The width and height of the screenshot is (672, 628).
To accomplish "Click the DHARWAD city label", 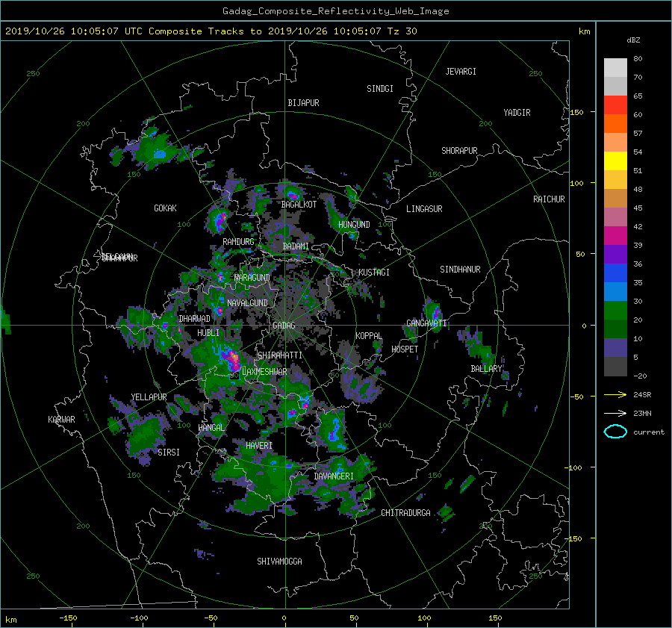I will coord(194,319).
